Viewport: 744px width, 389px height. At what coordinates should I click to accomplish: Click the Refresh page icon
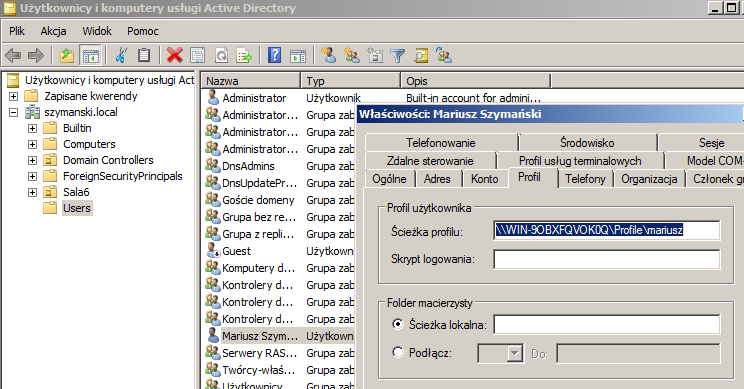point(222,56)
